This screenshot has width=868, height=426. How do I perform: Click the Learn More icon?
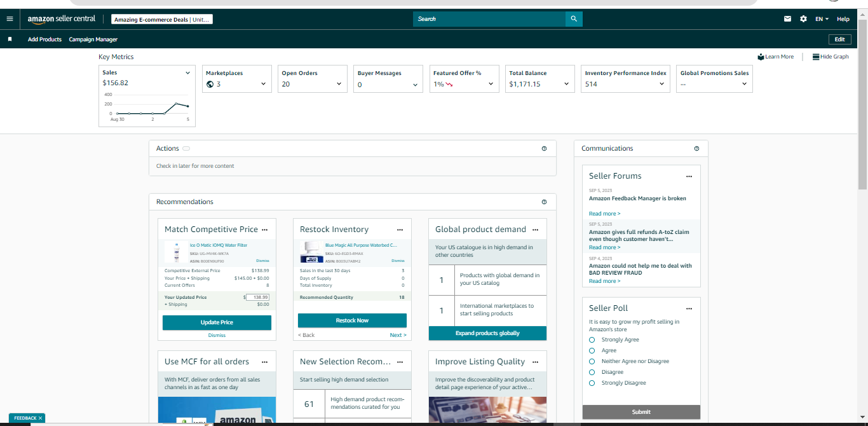[x=761, y=57]
